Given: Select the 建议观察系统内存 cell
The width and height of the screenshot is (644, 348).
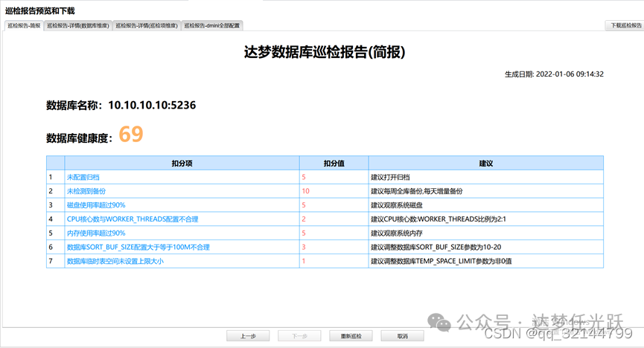Looking at the screenshot, I should (486, 233).
